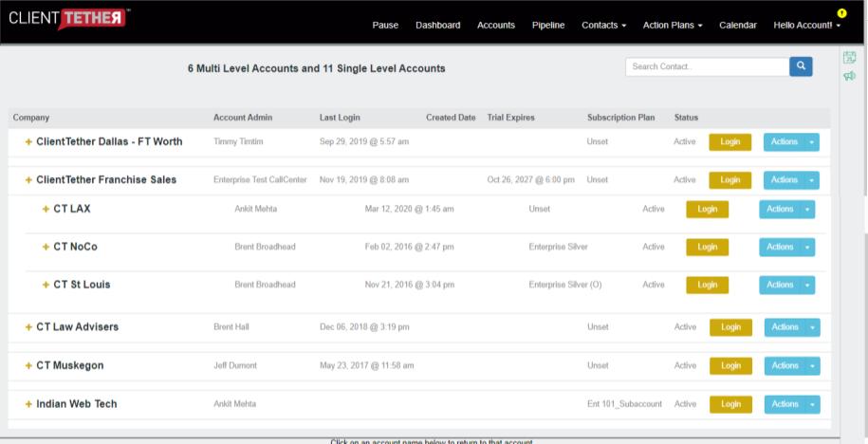Click the Trial Expires column header
Image resolution: width=868 pixels, height=444 pixels.
pos(511,118)
